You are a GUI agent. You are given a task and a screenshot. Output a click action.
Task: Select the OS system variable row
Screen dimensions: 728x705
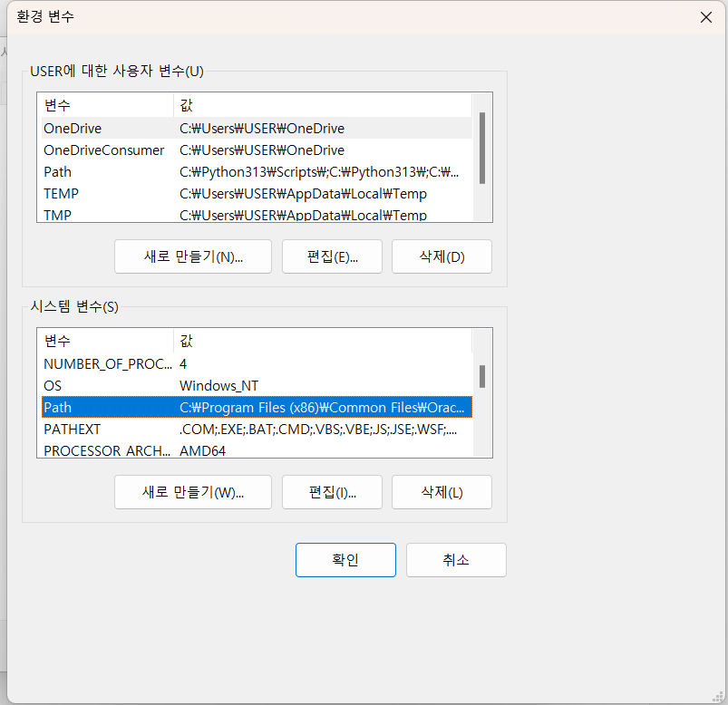pyautogui.click(x=257, y=386)
